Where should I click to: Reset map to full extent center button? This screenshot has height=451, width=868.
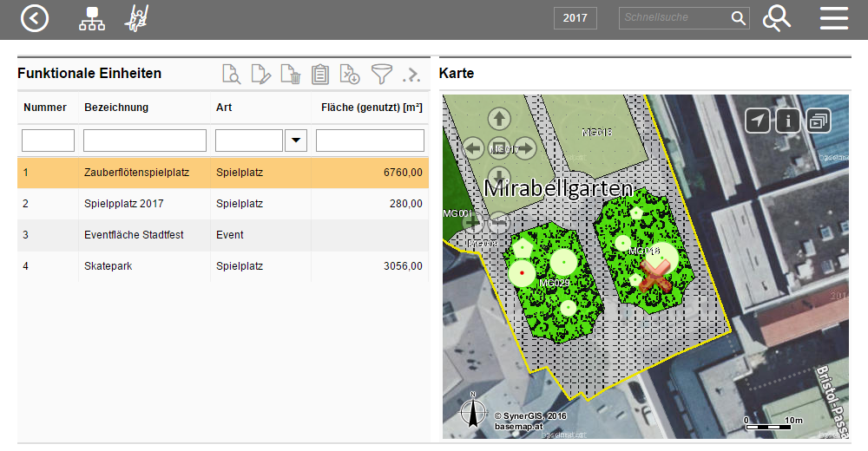click(x=499, y=148)
